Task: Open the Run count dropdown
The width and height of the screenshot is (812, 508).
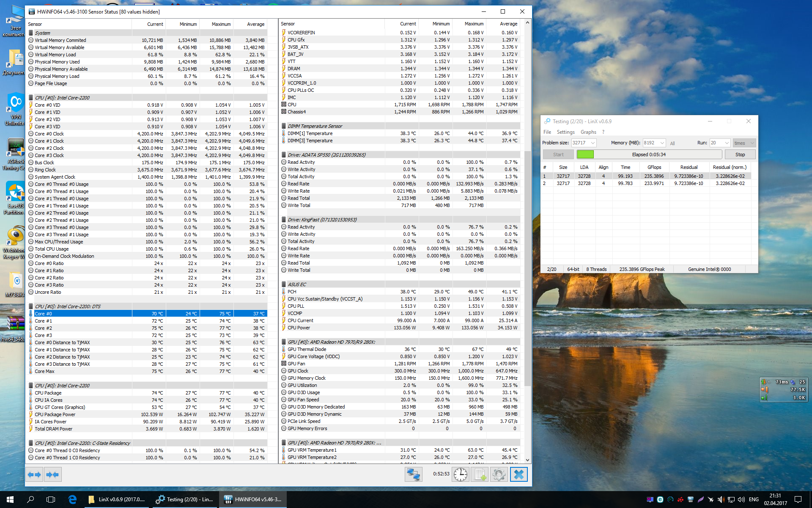Action: click(x=726, y=143)
